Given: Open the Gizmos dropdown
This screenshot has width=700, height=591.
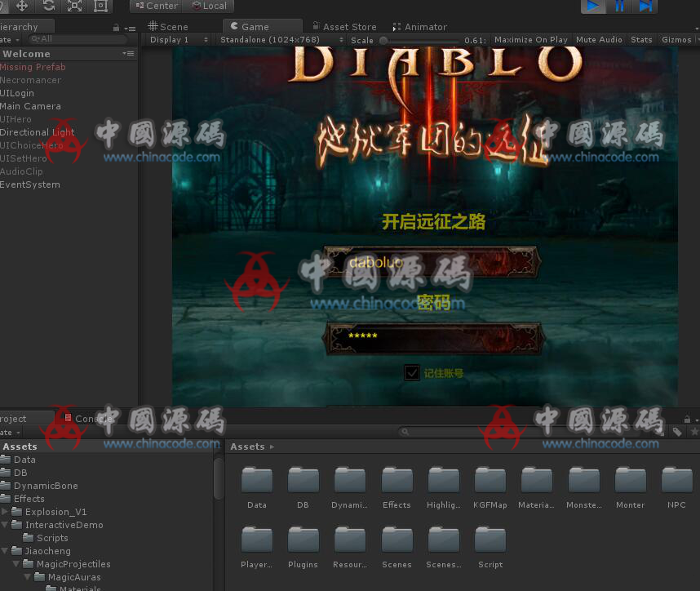Looking at the screenshot, I should point(679,40).
